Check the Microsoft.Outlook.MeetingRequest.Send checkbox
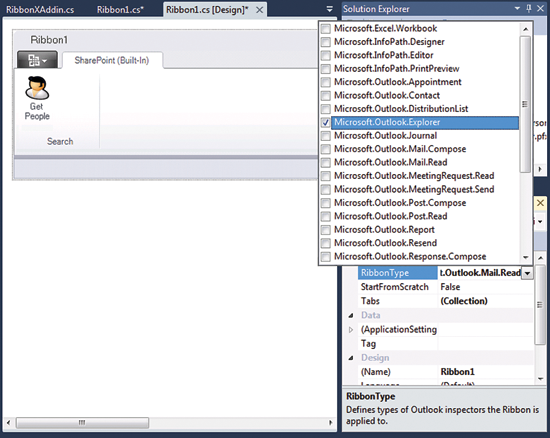 [x=326, y=189]
